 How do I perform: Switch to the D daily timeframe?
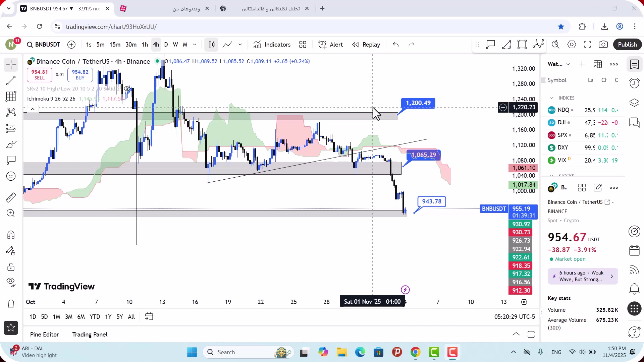(166, 45)
